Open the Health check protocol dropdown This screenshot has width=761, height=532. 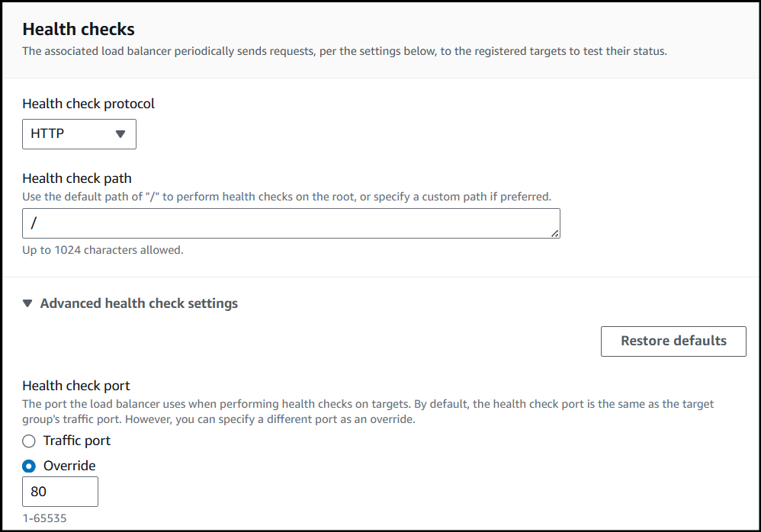[x=79, y=134]
